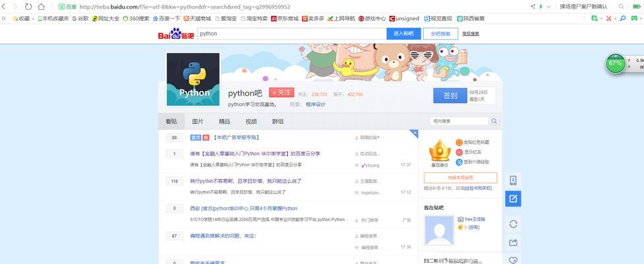Click the 全吧搜索 button
Image resolution: width=644 pixels, height=264 pixels.
(441, 34)
